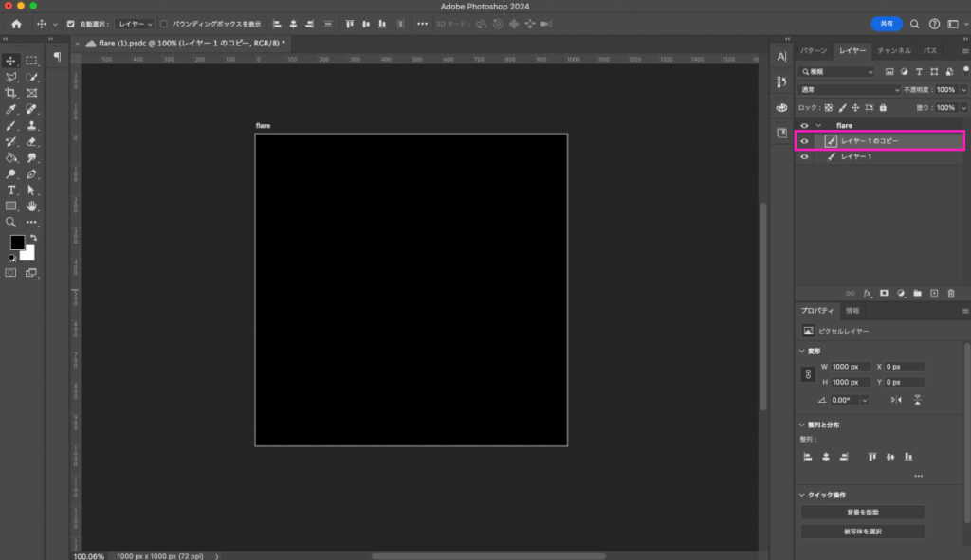Open the 情報 tab
The width and height of the screenshot is (971, 560).
coord(852,311)
